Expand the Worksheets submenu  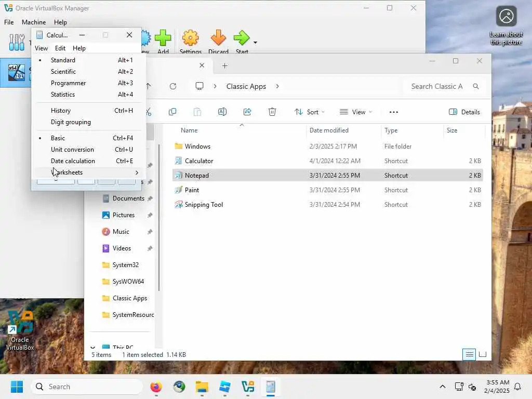click(89, 172)
